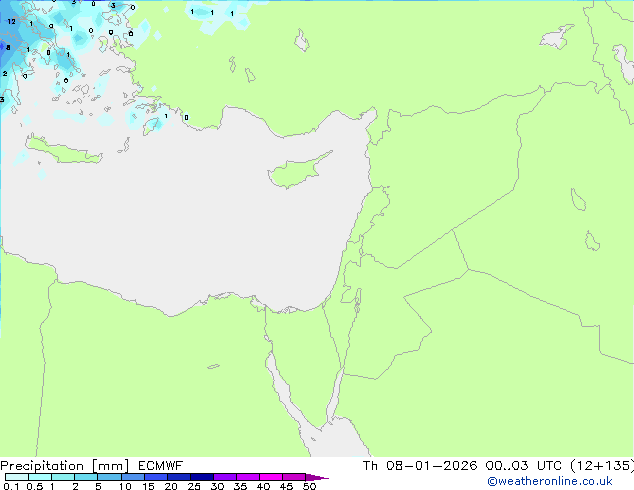Click the 'Th' weekday label
The height and width of the screenshot is (490, 634).
[370, 466]
